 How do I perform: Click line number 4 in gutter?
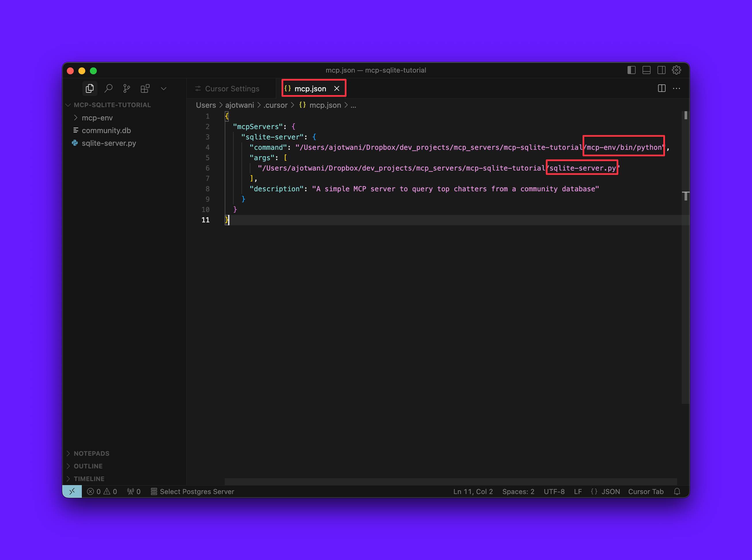207,147
